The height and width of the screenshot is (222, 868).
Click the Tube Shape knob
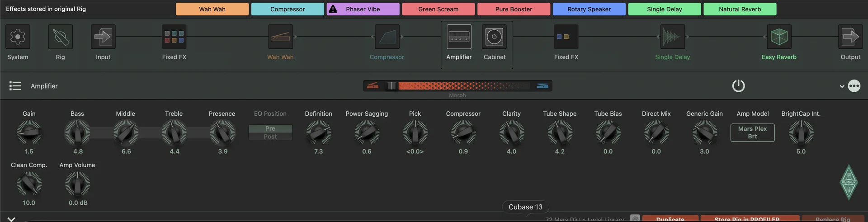560,133
